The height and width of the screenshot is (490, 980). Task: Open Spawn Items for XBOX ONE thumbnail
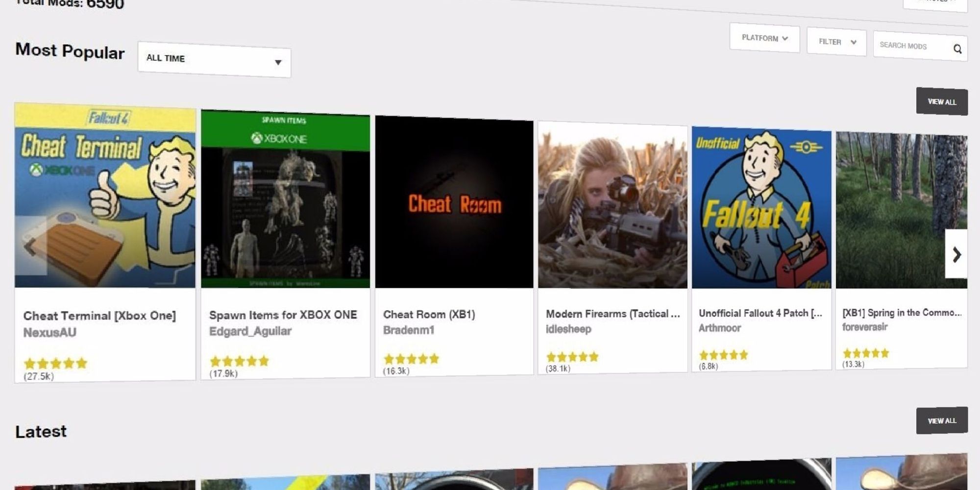click(285, 199)
